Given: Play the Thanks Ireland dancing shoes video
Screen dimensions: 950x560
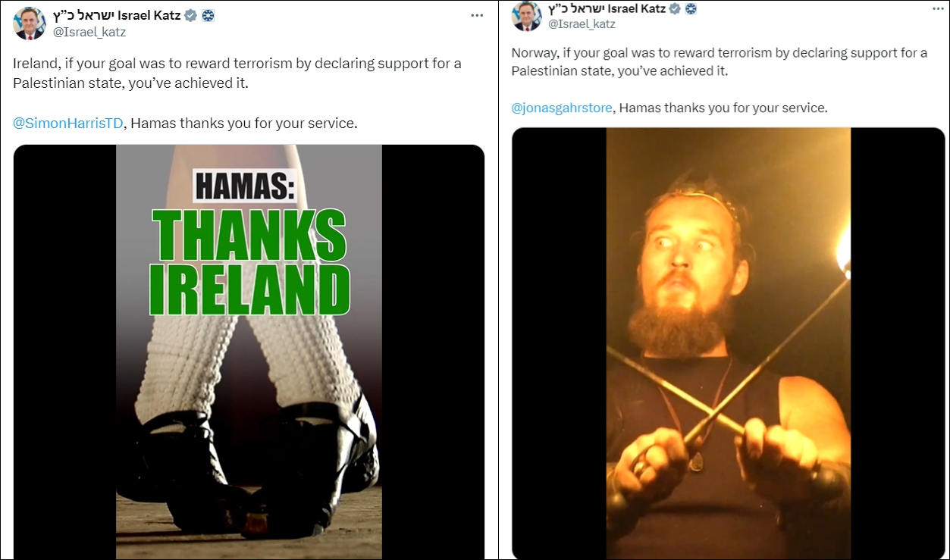Looking at the screenshot, I should tap(249, 352).
